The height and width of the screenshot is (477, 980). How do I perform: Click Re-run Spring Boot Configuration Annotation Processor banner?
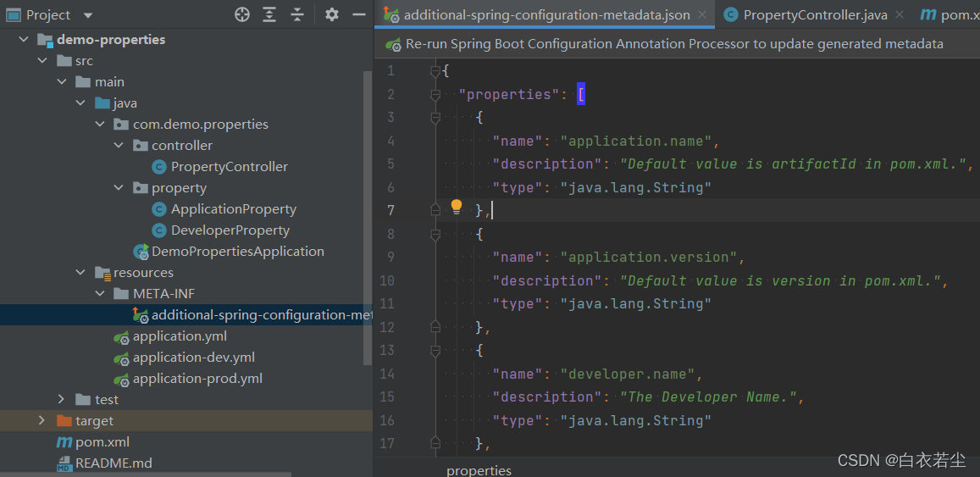pyautogui.click(x=674, y=44)
